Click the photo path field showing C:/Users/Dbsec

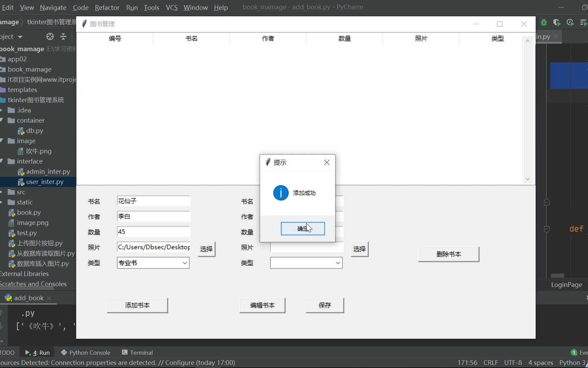tap(153, 247)
